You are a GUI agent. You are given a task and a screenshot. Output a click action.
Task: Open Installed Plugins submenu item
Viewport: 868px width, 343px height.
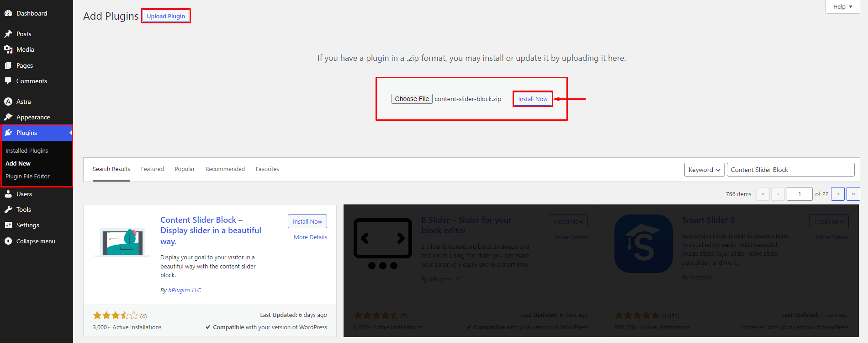tap(26, 150)
